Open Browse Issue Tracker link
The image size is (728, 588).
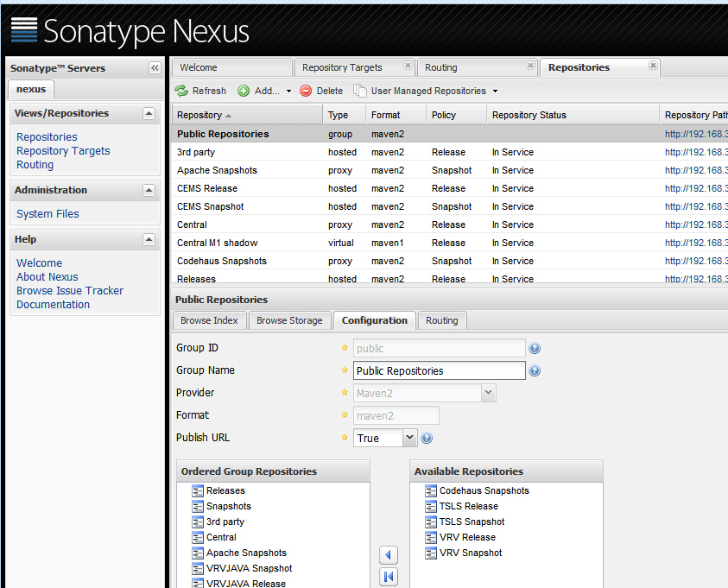pyautogui.click(x=70, y=291)
